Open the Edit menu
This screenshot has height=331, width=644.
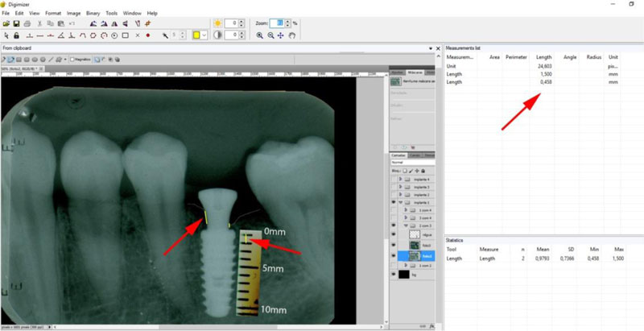(x=19, y=13)
